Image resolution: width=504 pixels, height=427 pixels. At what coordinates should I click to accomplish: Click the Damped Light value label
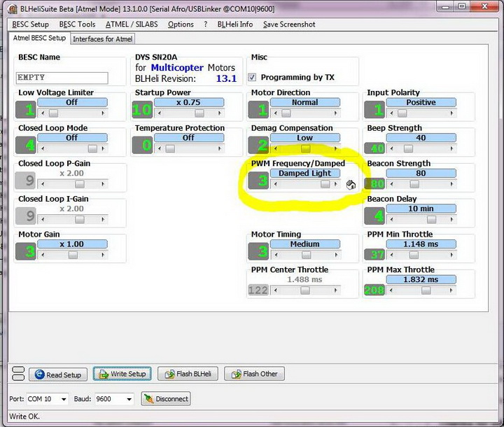click(x=304, y=174)
